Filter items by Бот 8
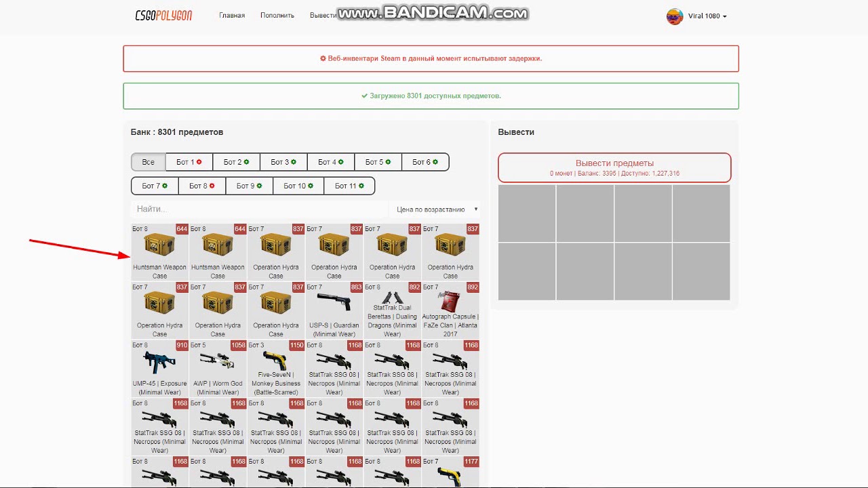 pyautogui.click(x=202, y=186)
